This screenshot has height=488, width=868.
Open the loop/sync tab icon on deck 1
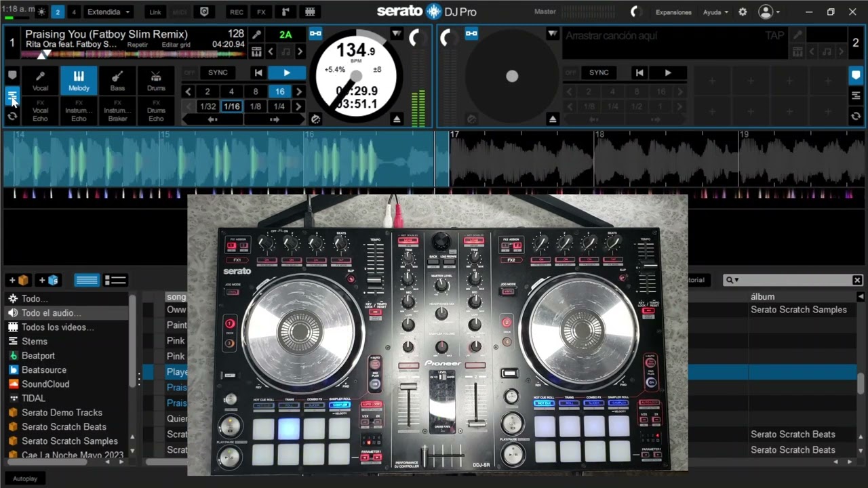click(12, 116)
